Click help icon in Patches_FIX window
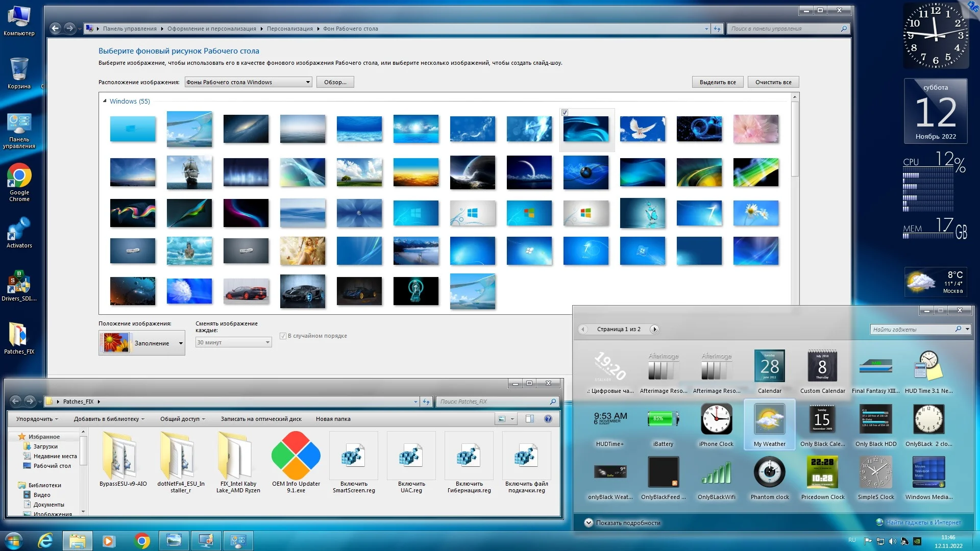980x551 pixels. click(548, 419)
